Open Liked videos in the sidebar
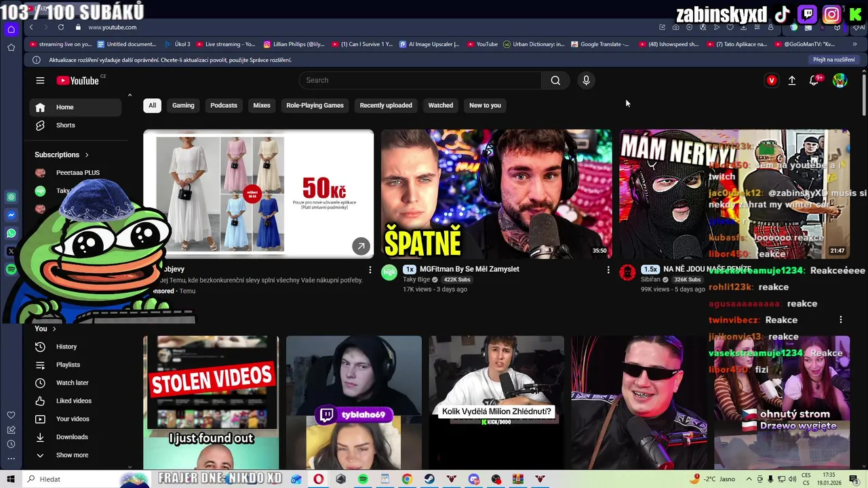This screenshot has height=488, width=868. tap(75, 401)
